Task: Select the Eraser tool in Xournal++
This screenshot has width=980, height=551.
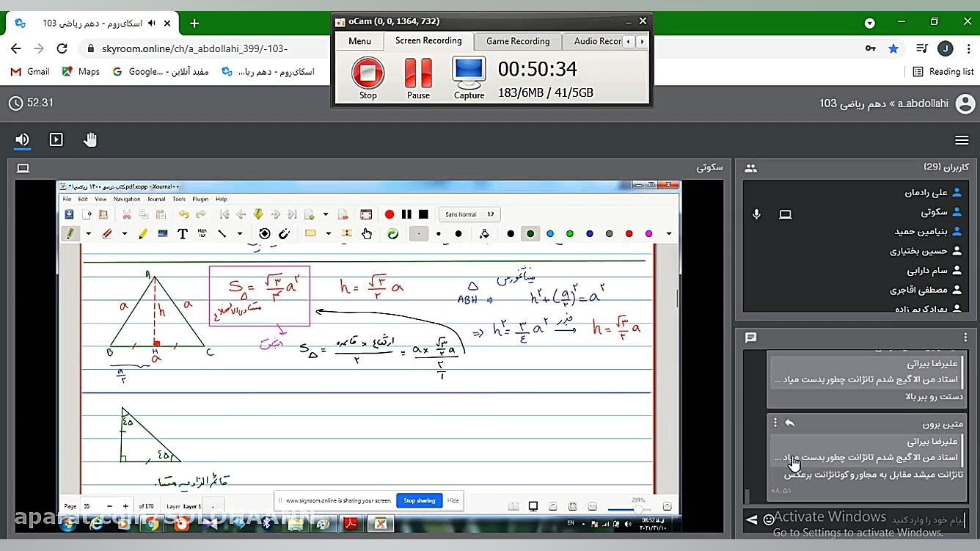Action: 107,233
